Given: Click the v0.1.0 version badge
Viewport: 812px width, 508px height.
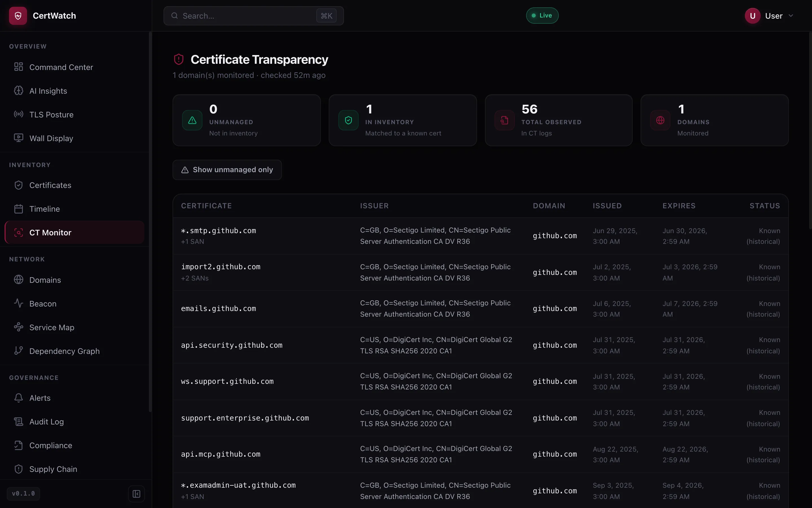Looking at the screenshot, I should pyautogui.click(x=23, y=494).
